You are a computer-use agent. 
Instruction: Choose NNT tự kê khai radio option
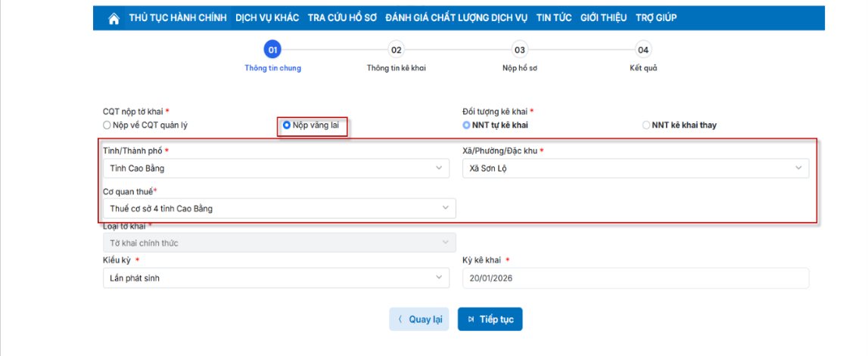click(x=466, y=125)
